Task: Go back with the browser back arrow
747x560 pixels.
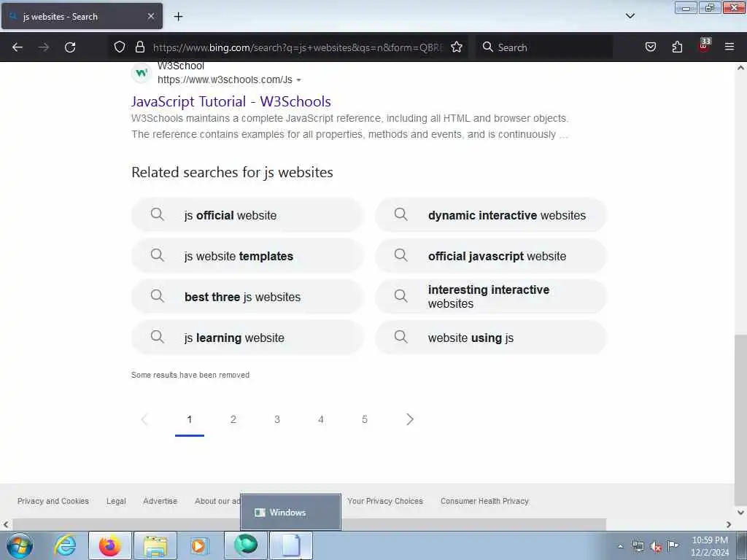Action: (x=18, y=47)
